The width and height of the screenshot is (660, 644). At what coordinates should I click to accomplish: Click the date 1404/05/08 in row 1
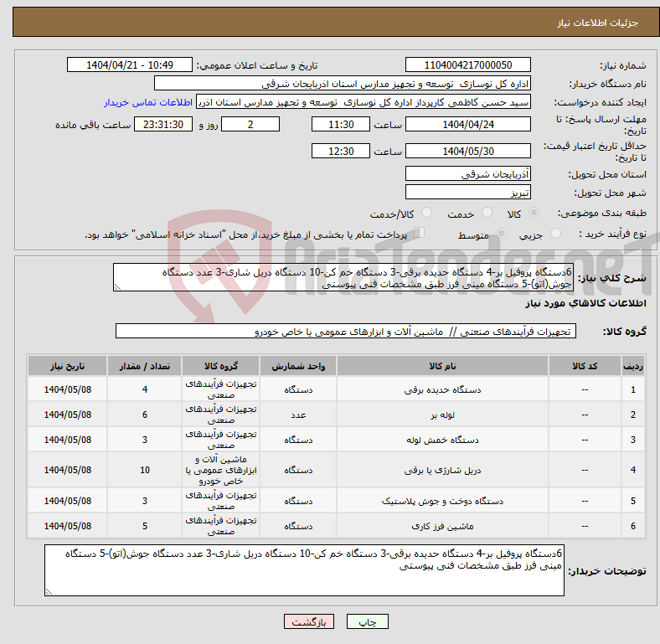(x=67, y=389)
